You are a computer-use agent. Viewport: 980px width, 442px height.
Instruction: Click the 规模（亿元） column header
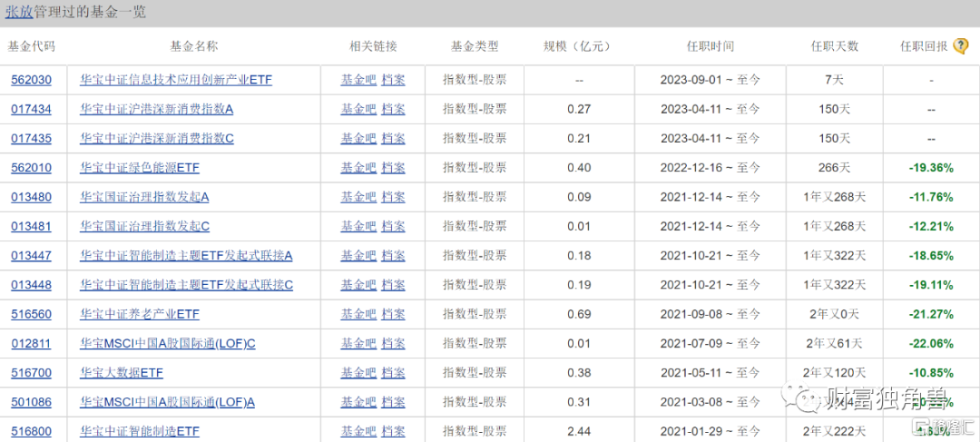pos(579,46)
